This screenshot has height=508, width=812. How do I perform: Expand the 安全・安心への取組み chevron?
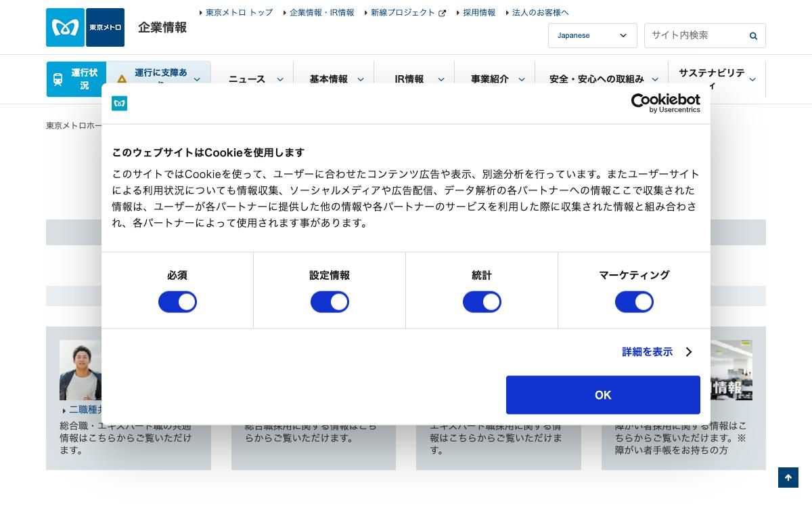pos(655,79)
